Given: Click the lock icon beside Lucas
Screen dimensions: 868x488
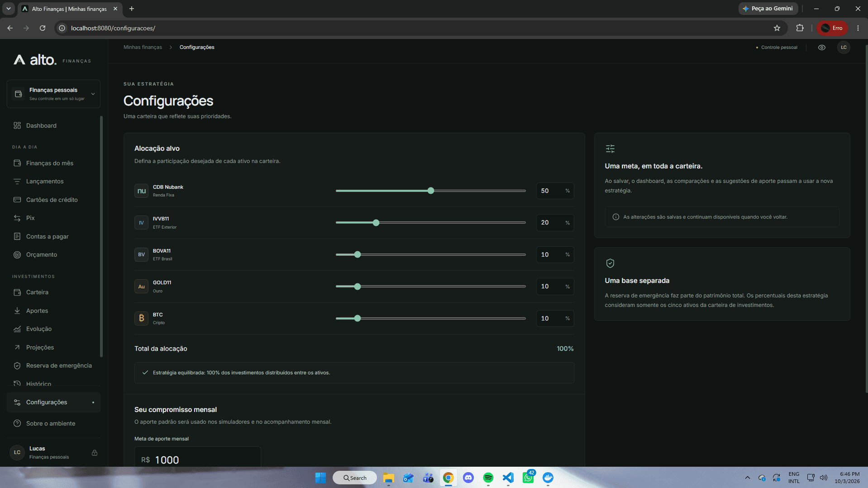Looking at the screenshot, I should tap(95, 453).
